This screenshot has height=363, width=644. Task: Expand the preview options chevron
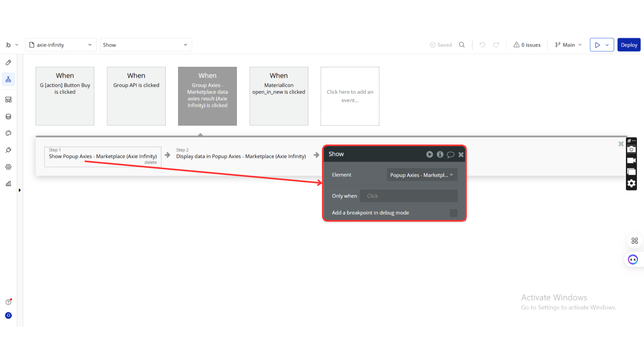pos(607,45)
